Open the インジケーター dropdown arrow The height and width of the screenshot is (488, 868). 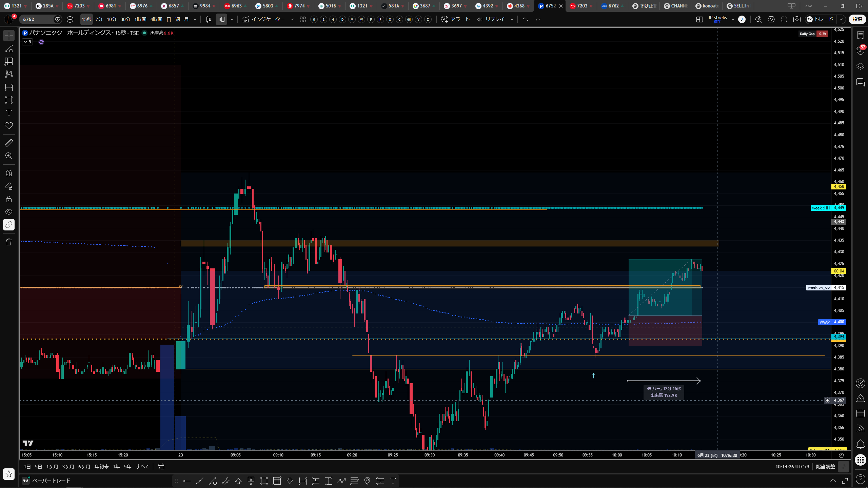(292, 19)
